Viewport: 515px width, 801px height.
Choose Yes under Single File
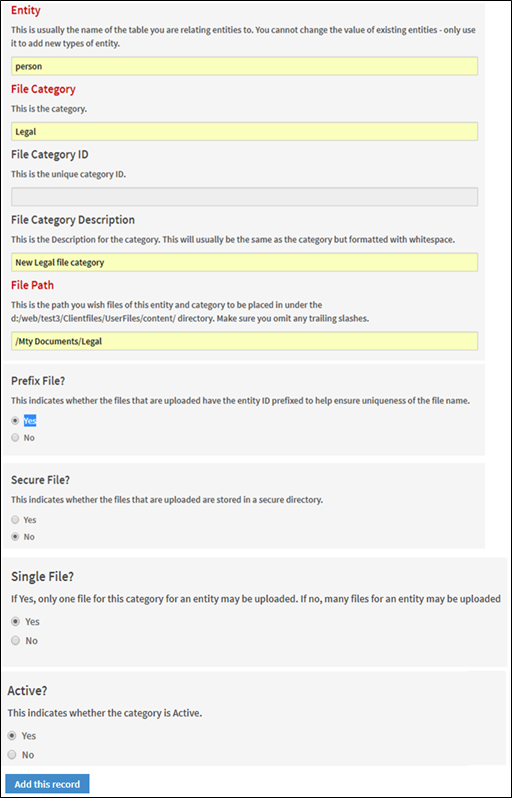click(16, 622)
